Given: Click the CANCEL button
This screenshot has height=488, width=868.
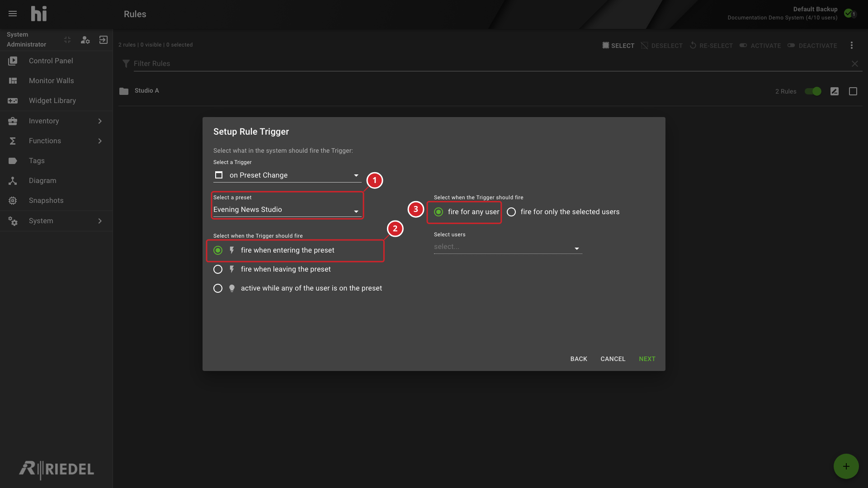Looking at the screenshot, I should click(613, 359).
